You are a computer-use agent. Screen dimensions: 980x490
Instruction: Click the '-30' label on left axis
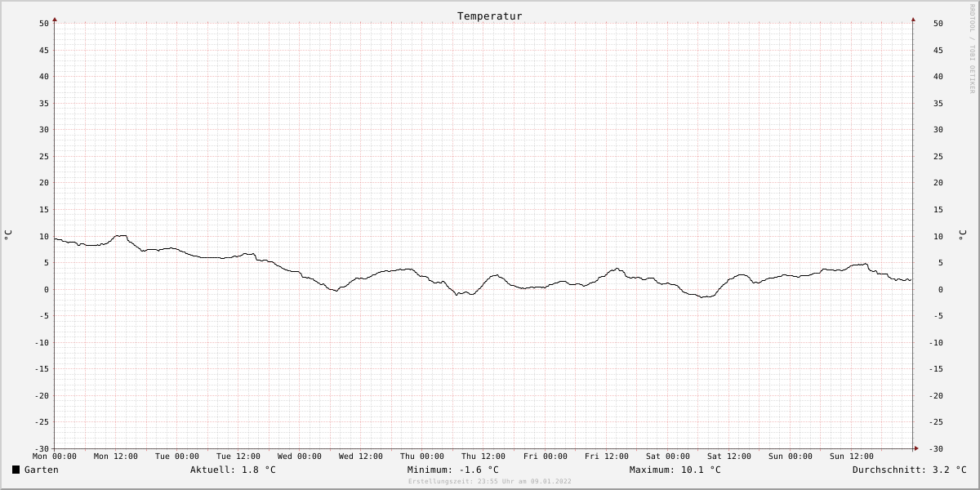[x=42, y=448]
